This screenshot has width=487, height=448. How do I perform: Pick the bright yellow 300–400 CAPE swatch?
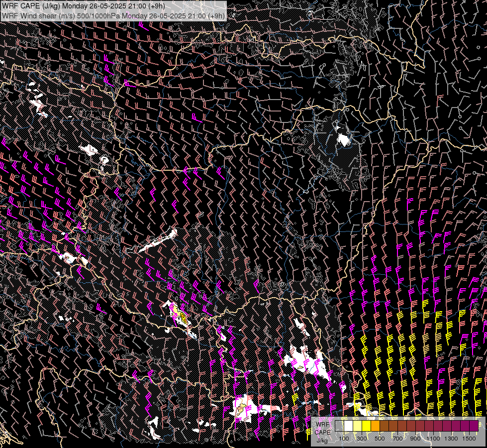click(367, 426)
